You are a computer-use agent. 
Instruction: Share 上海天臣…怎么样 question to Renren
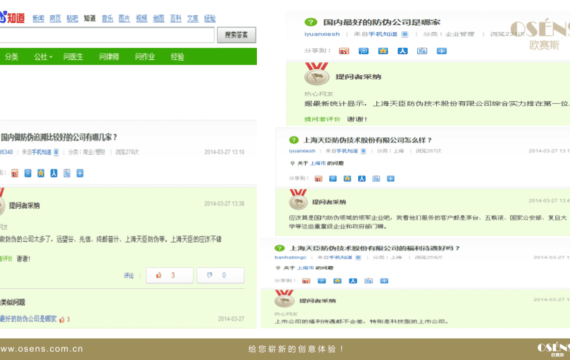362,179
